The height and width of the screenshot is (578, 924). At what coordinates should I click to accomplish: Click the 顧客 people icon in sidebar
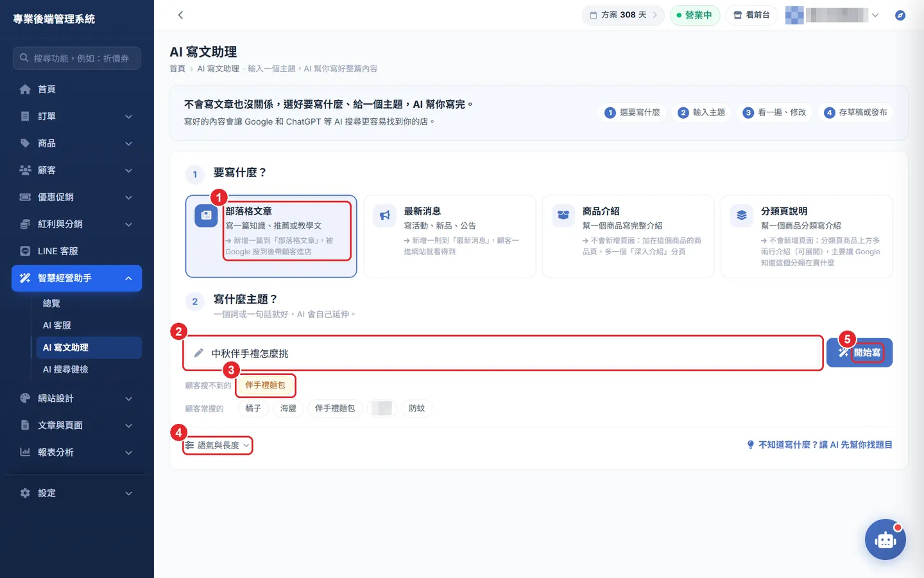[x=25, y=170]
